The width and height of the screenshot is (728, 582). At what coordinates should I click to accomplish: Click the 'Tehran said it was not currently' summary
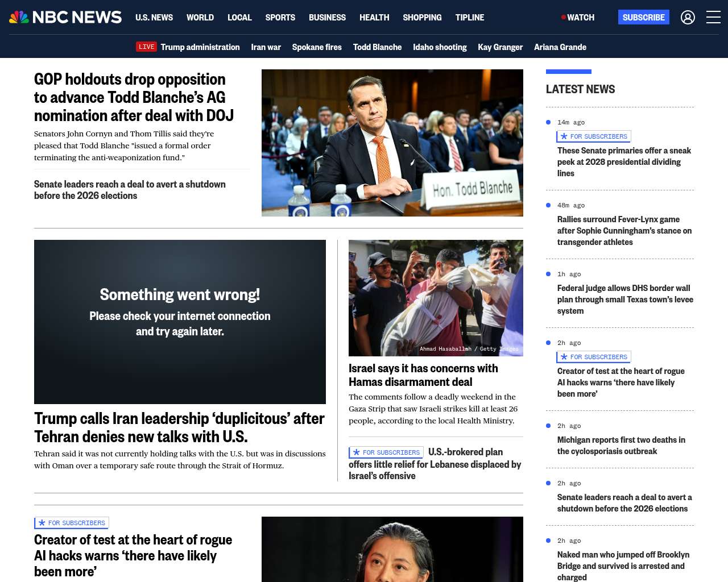[180, 459]
